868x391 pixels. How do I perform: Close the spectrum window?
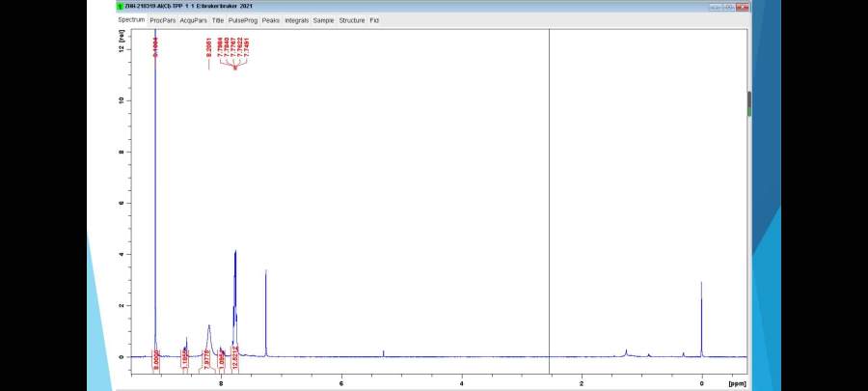742,7
